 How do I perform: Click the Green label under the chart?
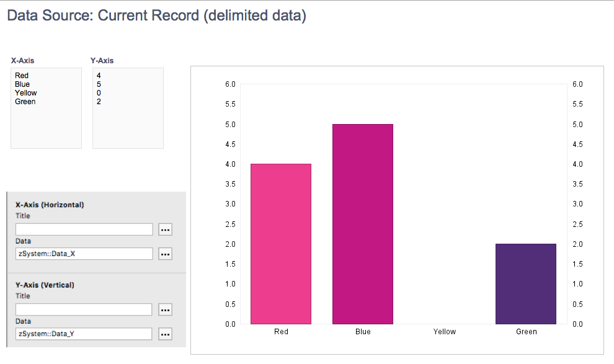point(527,332)
